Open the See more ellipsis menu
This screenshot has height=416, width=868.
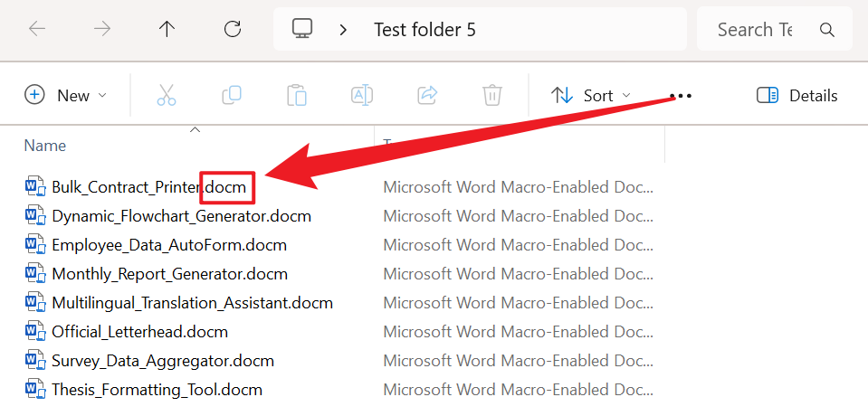coord(681,96)
